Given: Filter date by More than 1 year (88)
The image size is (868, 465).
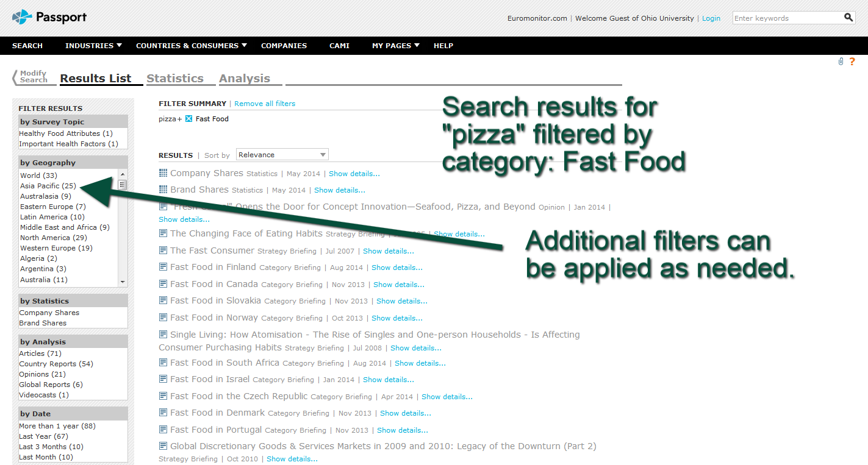Looking at the screenshot, I should (x=57, y=426).
